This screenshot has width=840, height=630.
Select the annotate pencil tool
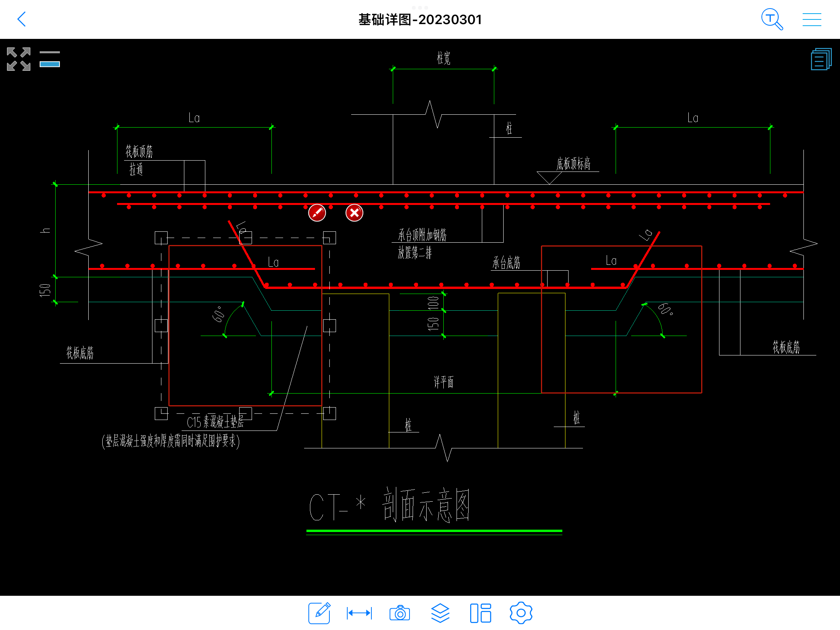(x=320, y=613)
